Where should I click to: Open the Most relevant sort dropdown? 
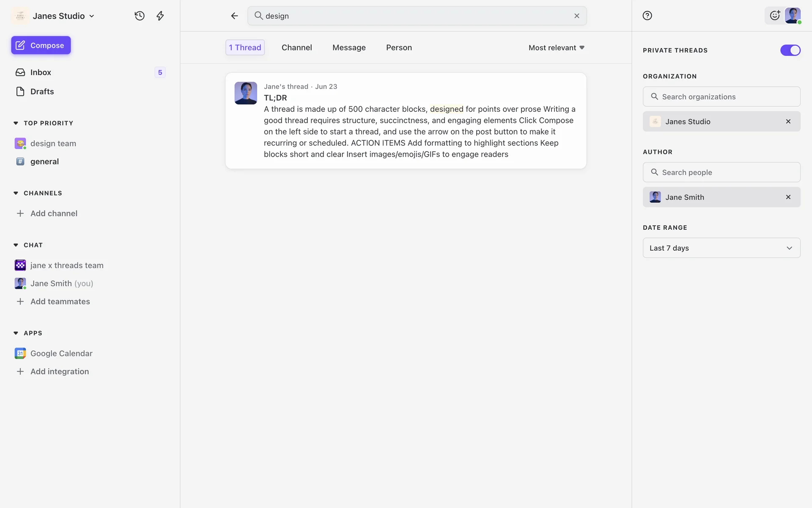[x=556, y=48]
